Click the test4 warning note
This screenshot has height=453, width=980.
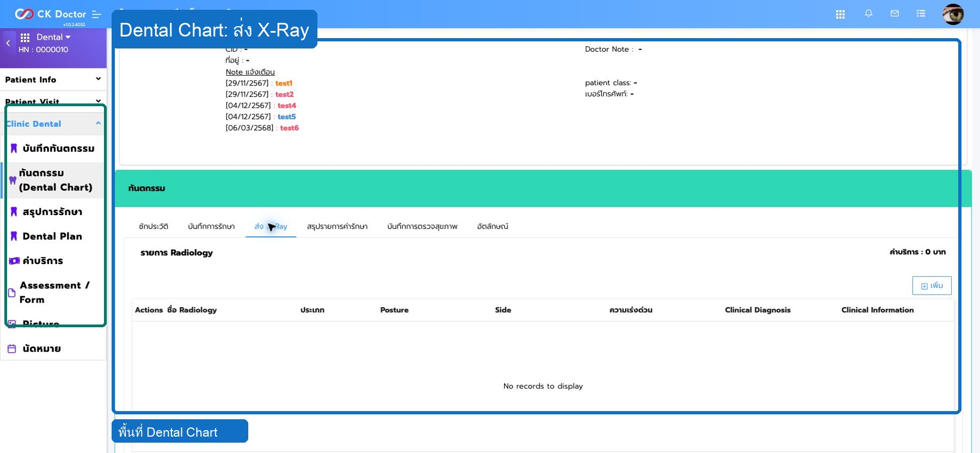pos(287,106)
